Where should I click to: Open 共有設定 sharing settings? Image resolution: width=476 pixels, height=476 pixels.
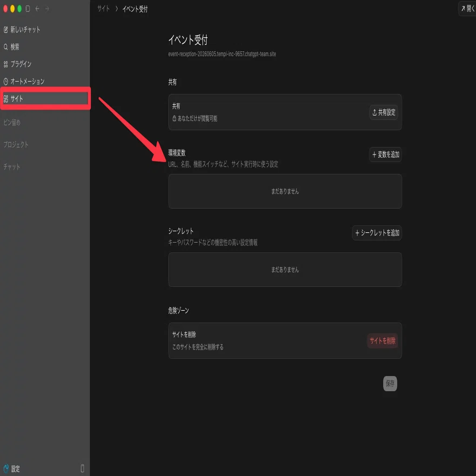pos(384,112)
